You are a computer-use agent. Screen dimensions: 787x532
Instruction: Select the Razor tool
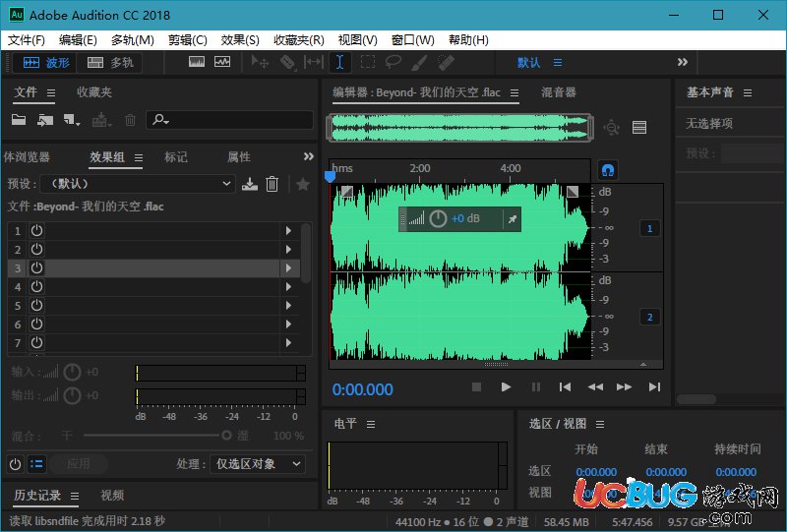[x=287, y=62]
